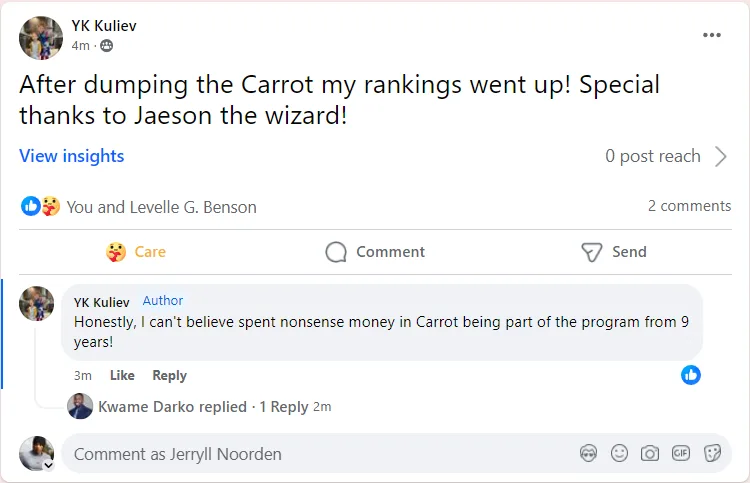This screenshot has height=483, width=750.
Task: Click the like reaction badge on comment
Action: click(x=691, y=375)
